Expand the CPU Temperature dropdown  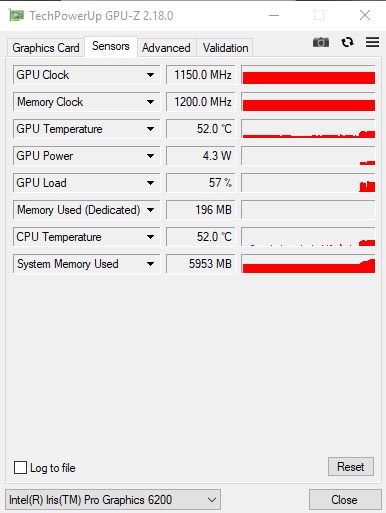coord(150,237)
